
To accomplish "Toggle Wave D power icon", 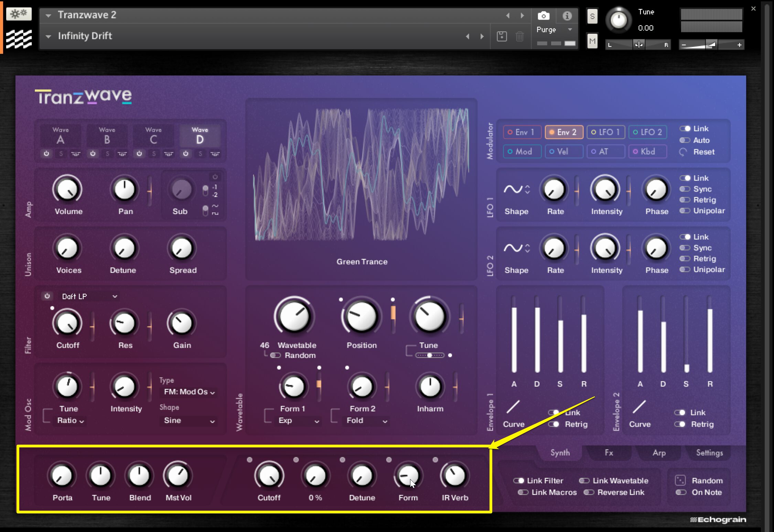I will pyautogui.click(x=186, y=154).
